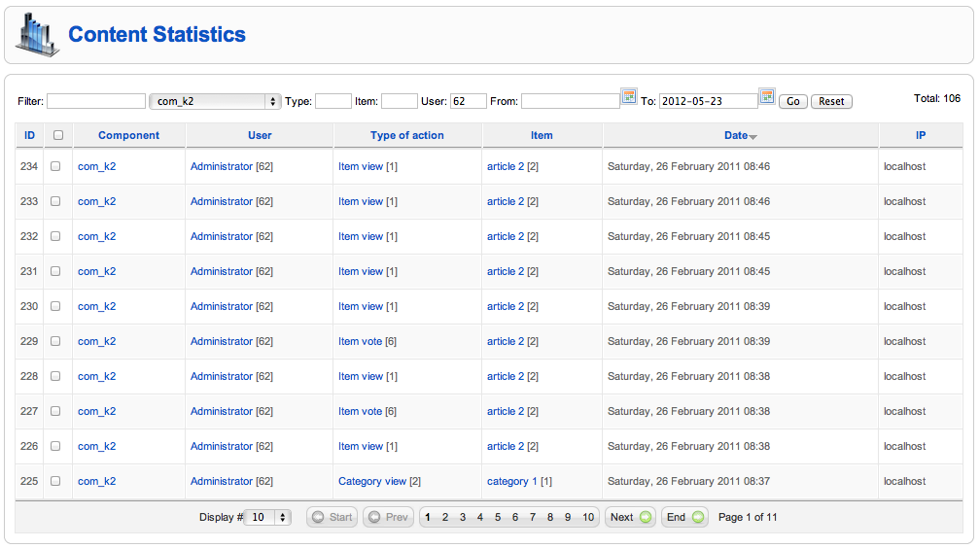
Task: Change the Display # per-page dropdown
Action: tap(267, 517)
